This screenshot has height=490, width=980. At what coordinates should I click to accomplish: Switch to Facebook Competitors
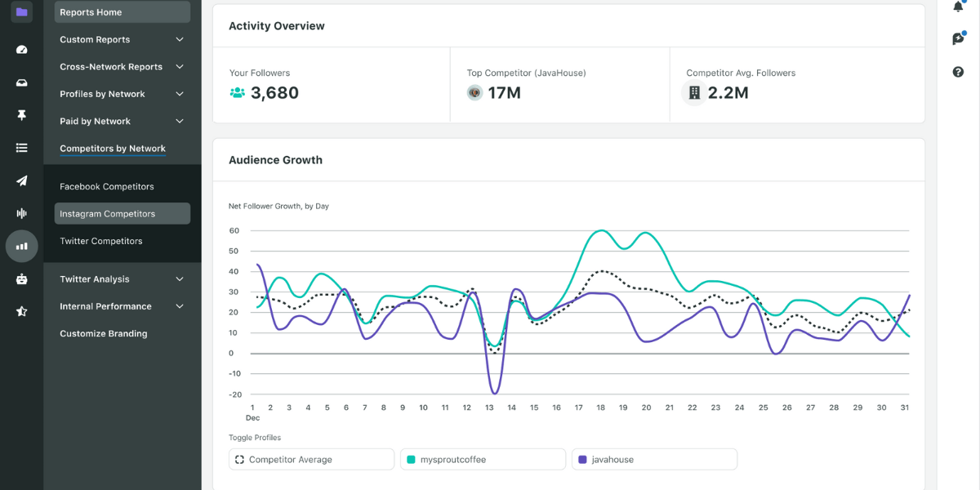coord(106,186)
